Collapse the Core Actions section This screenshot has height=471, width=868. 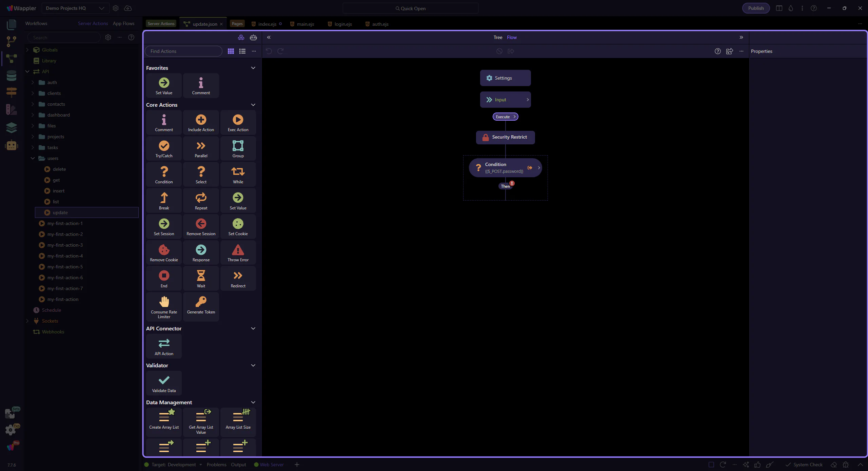coord(253,105)
